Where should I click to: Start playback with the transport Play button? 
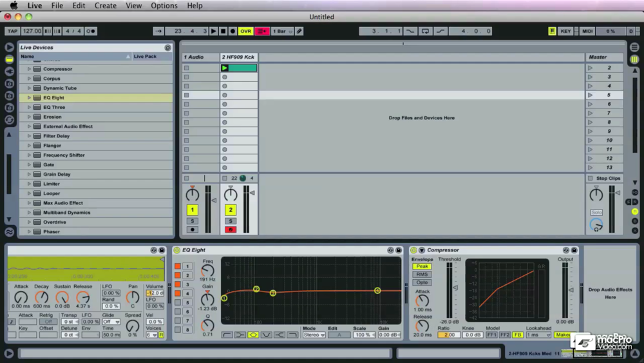point(214,31)
